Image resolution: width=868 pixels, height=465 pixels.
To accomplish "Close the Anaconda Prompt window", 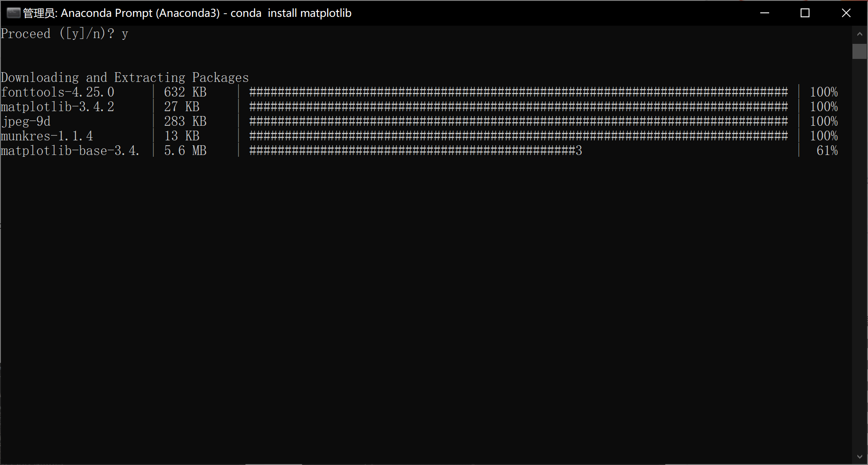I will [x=846, y=13].
